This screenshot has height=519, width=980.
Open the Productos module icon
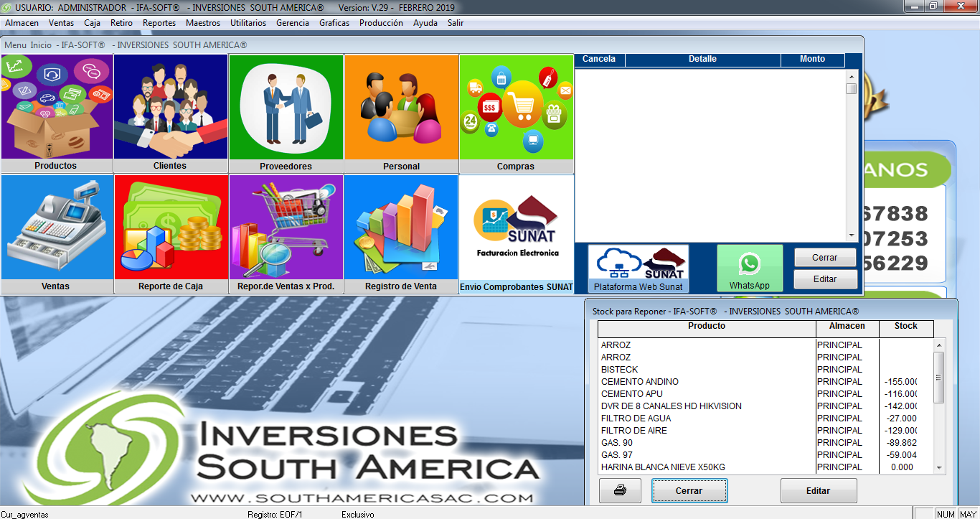click(x=57, y=108)
